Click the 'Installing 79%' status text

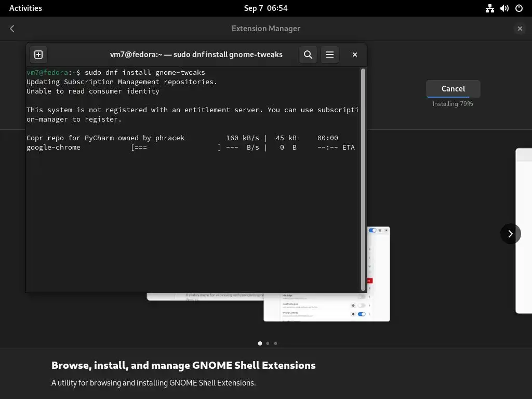tap(453, 104)
